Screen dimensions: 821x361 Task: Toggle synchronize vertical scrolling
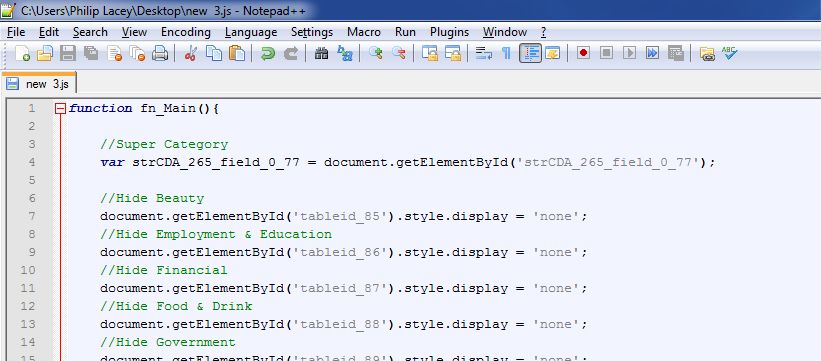coord(430,53)
